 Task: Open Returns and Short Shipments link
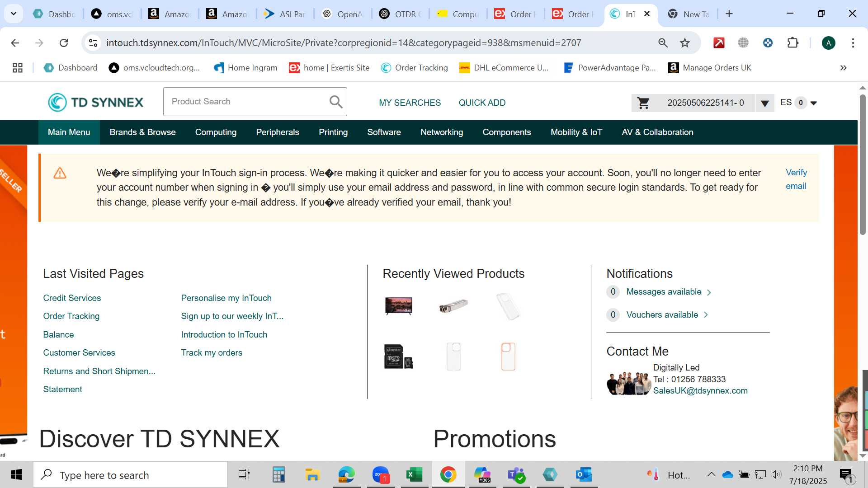(x=99, y=371)
